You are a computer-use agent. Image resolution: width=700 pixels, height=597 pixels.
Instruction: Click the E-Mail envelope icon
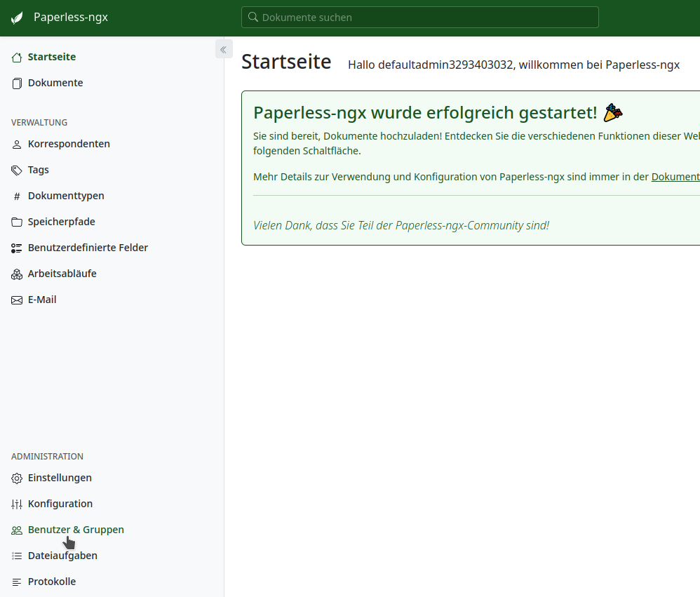(17, 300)
